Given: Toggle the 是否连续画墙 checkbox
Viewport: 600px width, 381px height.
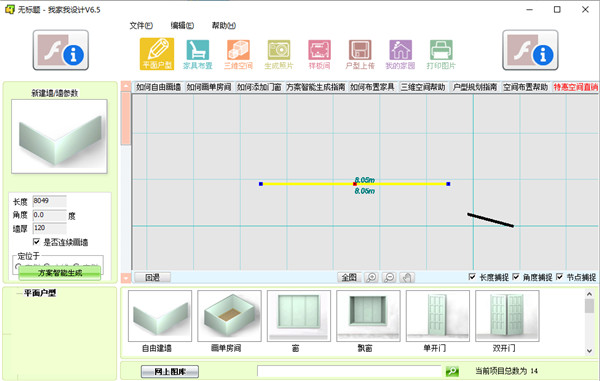Looking at the screenshot, I should pyautogui.click(x=36, y=242).
